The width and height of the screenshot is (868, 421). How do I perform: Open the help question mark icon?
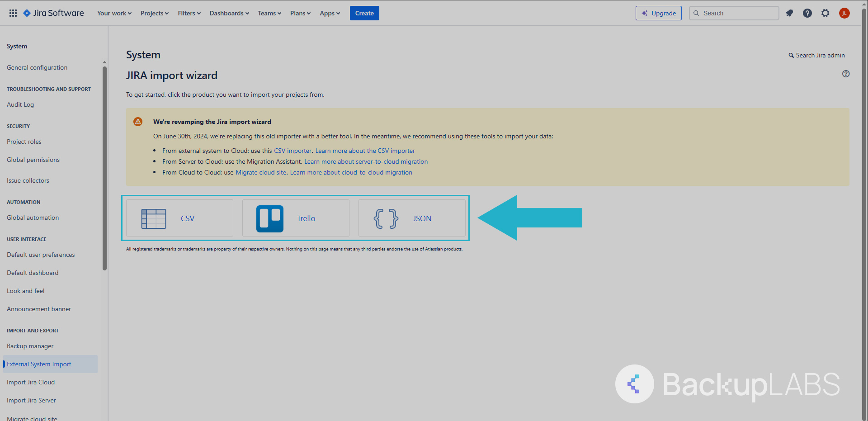coord(807,13)
